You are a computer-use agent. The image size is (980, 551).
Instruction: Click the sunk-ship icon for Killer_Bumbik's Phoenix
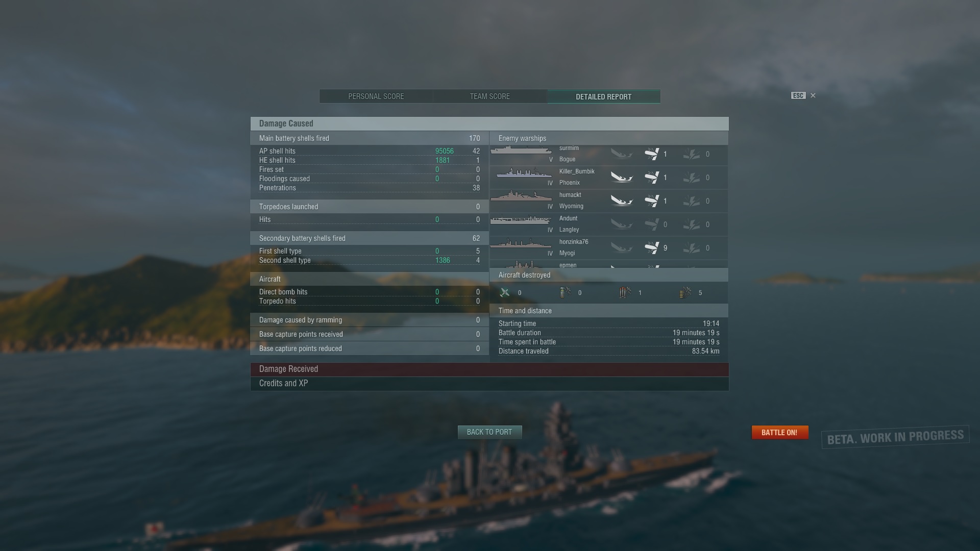click(x=622, y=178)
